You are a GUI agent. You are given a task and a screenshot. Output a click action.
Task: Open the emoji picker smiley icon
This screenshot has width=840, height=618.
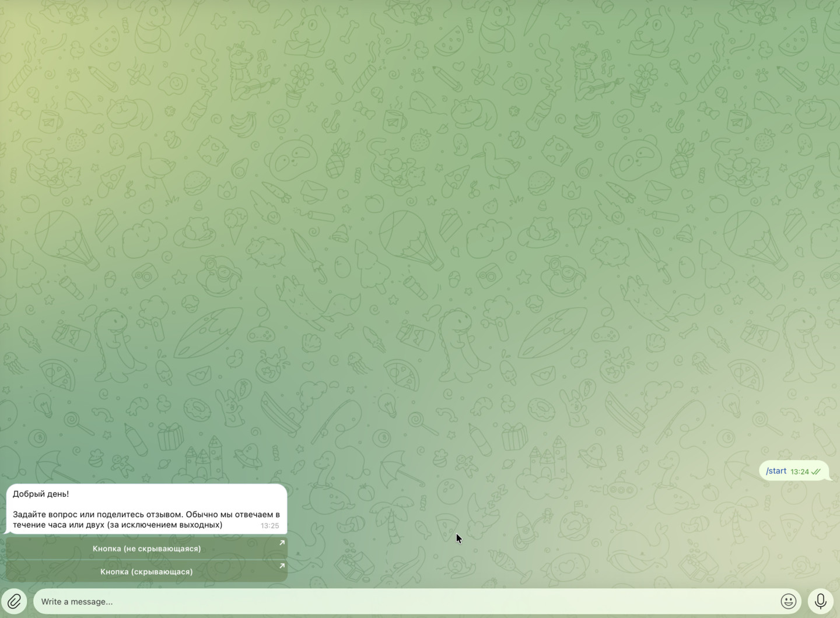click(788, 601)
